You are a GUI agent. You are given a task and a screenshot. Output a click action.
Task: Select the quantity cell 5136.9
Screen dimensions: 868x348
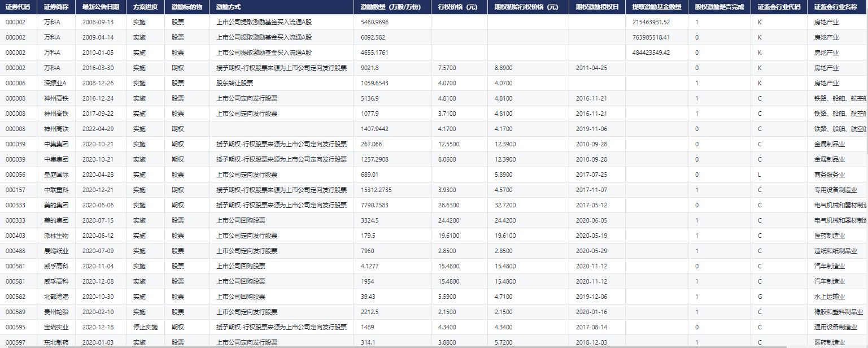tap(370, 98)
